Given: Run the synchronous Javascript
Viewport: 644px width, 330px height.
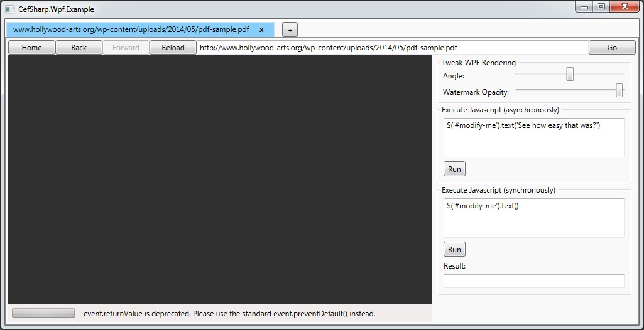Looking at the screenshot, I should click(x=454, y=250).
